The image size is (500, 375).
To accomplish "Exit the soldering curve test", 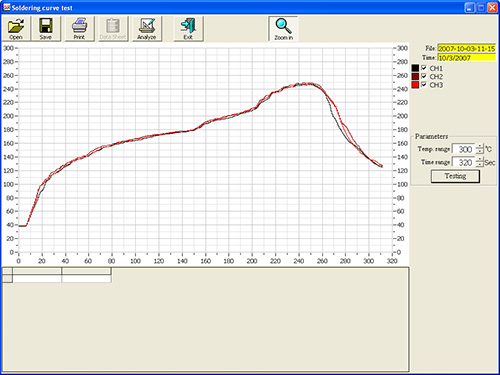I will (x=188, y=29).
